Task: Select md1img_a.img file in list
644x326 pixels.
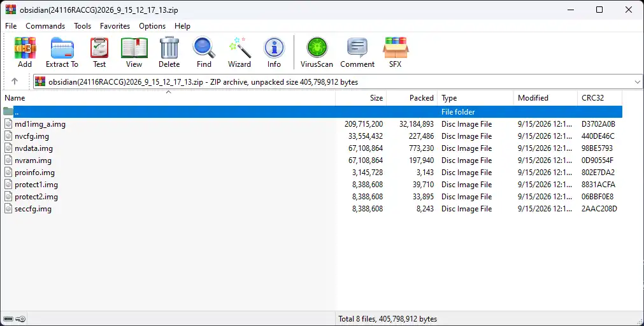Action: 40,124
